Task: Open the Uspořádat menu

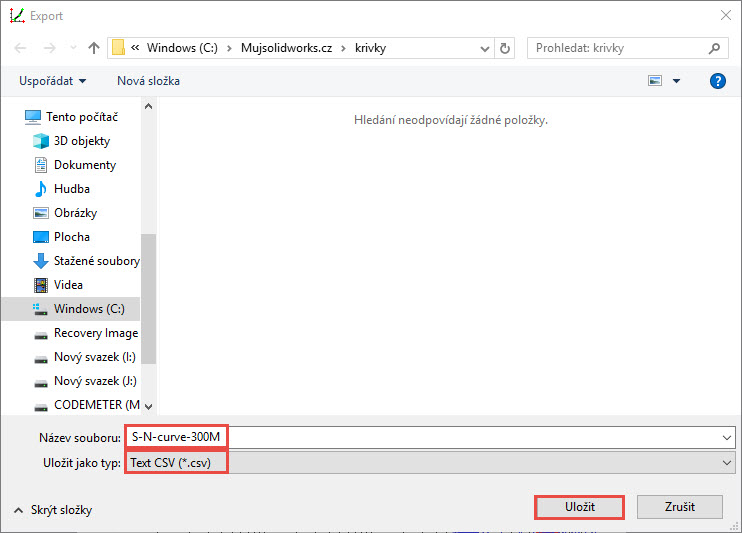Action: point(53,81)
